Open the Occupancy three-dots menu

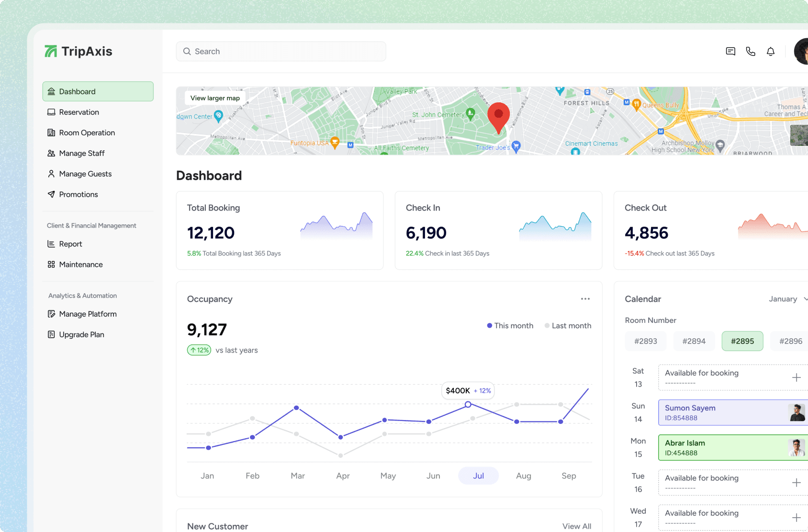coord(585,299)
